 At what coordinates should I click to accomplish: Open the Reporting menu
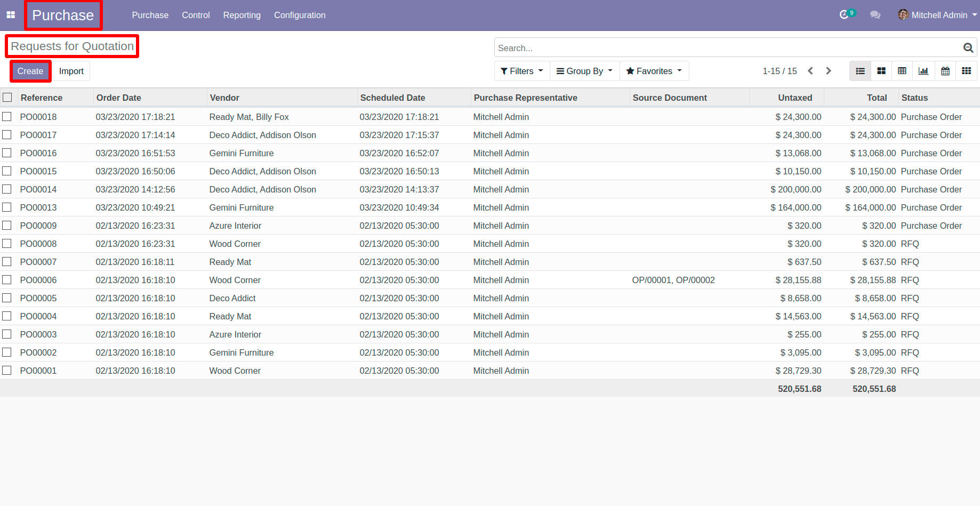click(242, 15)
